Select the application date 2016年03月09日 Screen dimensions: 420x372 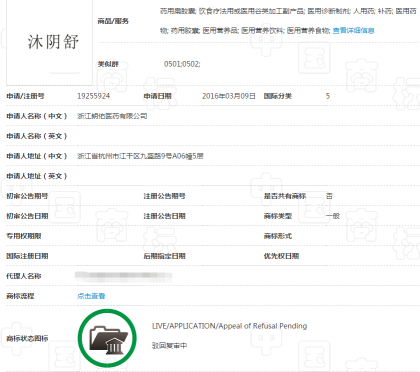pos(229,96)
